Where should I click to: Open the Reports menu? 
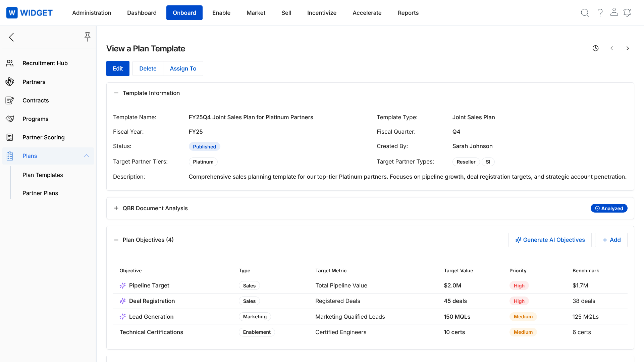click(408, 13)
